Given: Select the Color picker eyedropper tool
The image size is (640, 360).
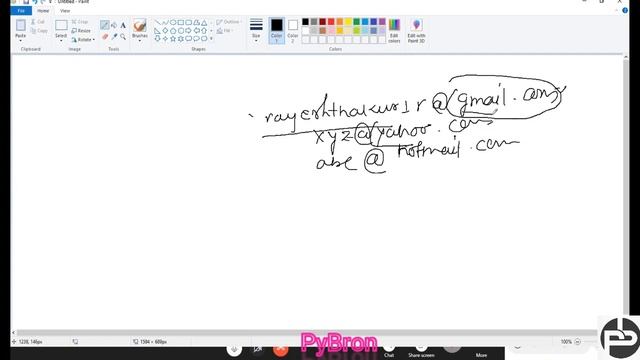Looking at the screenshot, I should [114, 37].
